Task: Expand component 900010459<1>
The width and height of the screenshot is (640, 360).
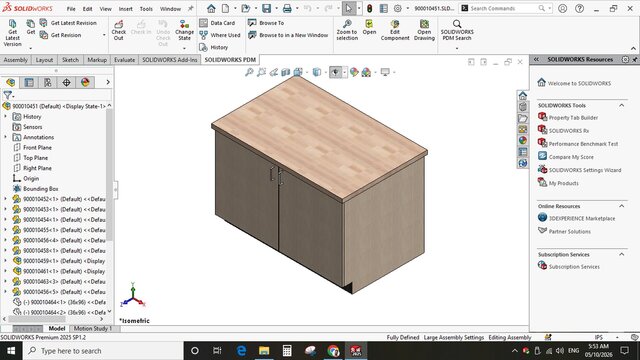Action: [x=5, y=261]
